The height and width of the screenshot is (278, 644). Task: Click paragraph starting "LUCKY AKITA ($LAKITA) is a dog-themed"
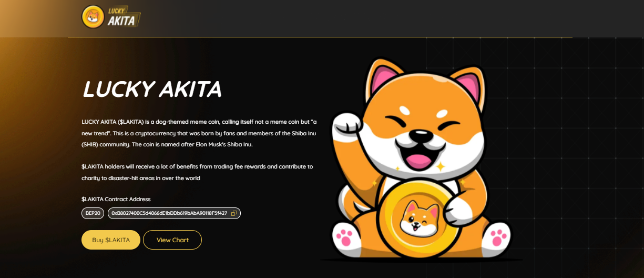[199, 133]
